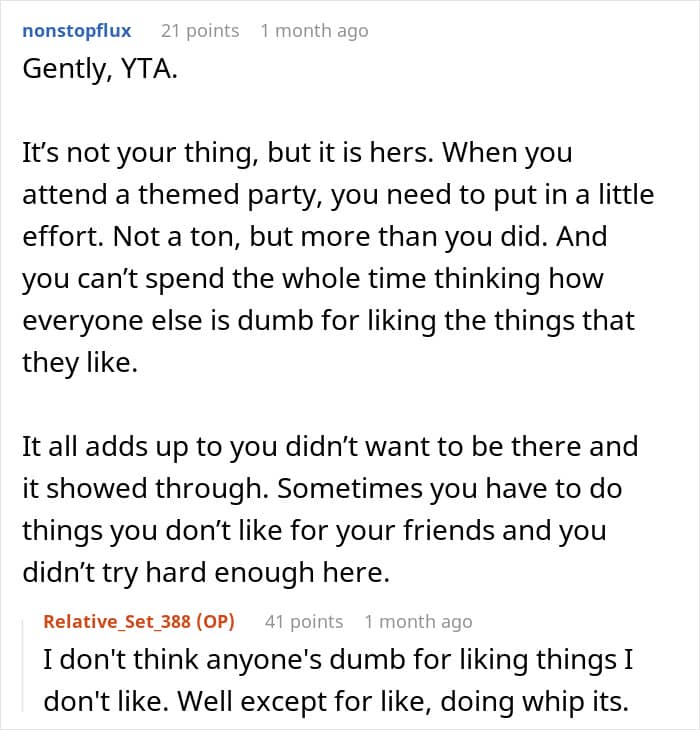
Task: Click the line "didn't try hard enough here."
Action: [206, 573]
